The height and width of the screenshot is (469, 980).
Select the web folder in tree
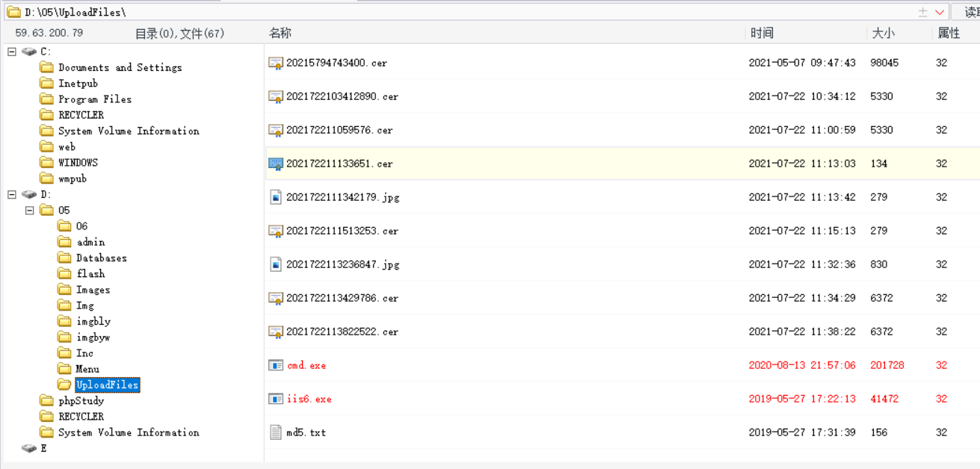click(67, 146)
